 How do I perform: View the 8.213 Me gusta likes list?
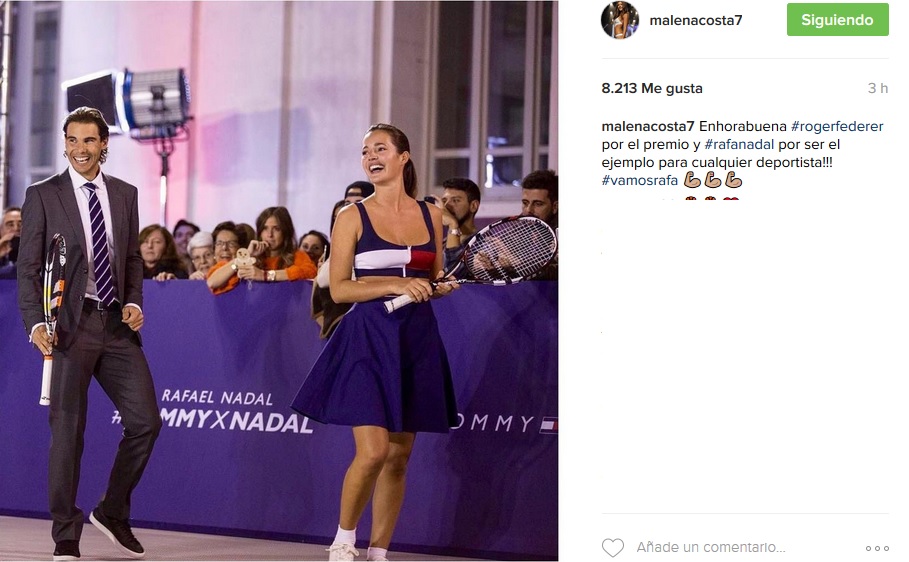click(652, 88)
